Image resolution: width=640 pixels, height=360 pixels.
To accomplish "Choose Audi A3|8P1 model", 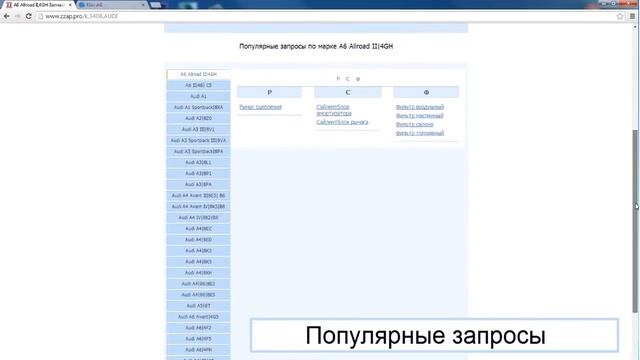I will (x=198, y=173).
